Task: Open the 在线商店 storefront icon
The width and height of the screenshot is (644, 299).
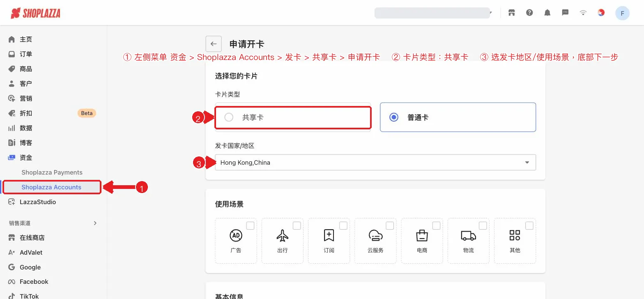Action: point(11,238)
